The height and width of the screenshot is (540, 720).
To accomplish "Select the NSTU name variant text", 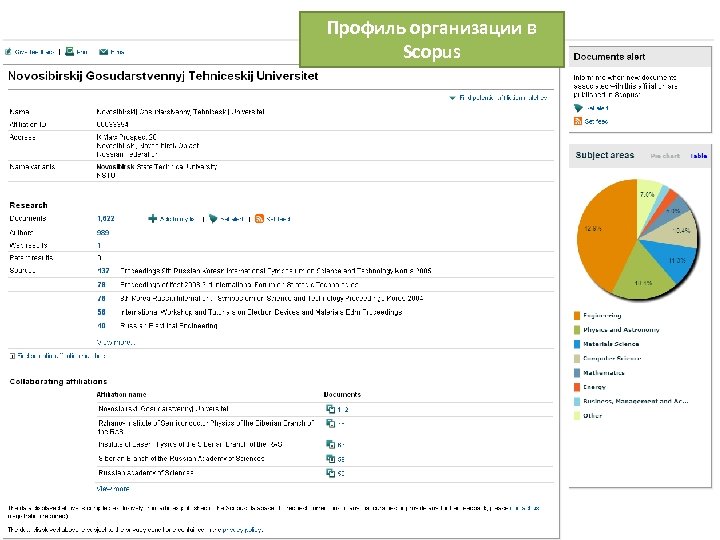I will click(106, 175).
